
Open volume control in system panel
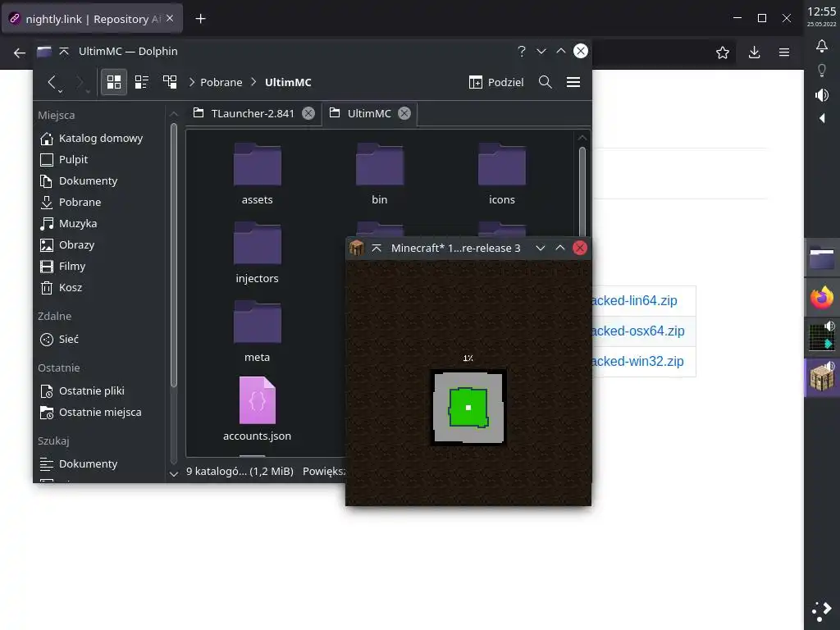(x=822, y=95)
